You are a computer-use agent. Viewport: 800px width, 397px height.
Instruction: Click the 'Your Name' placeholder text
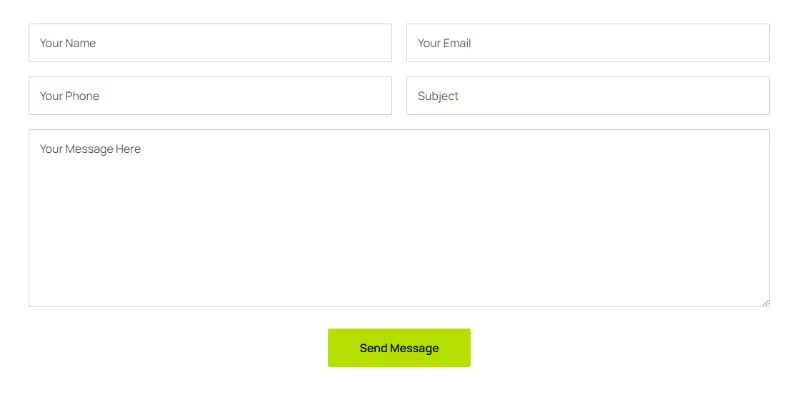[68, 43]
